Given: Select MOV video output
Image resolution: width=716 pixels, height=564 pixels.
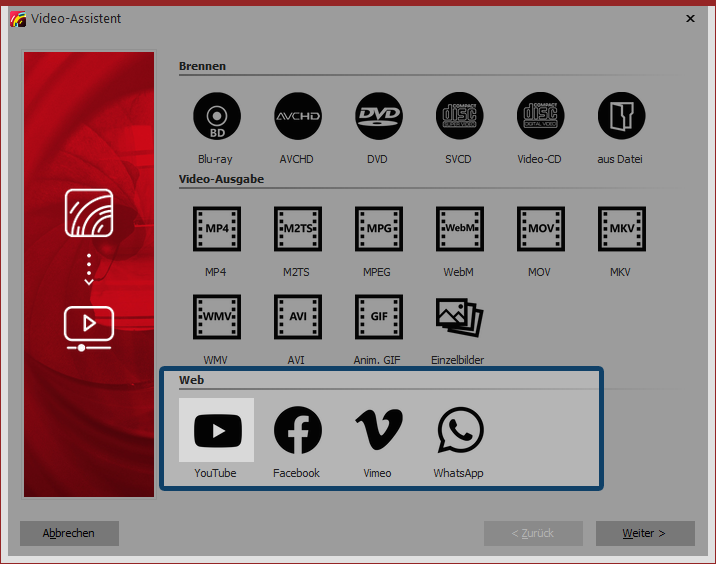Looking at the screenshot, I should [540, 231].
